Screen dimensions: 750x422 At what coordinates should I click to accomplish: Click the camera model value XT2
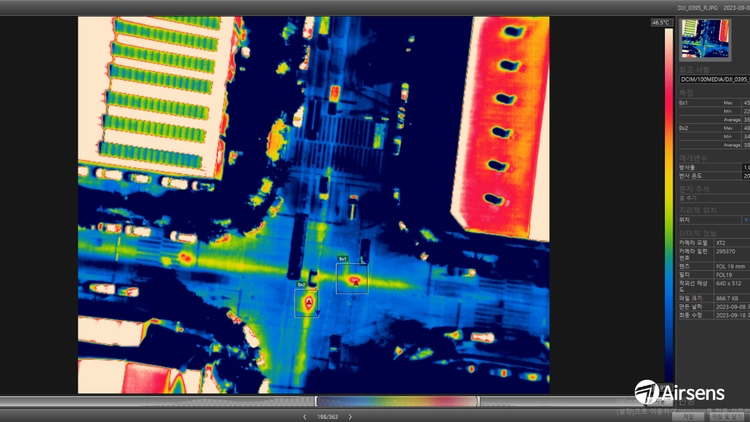720,243
